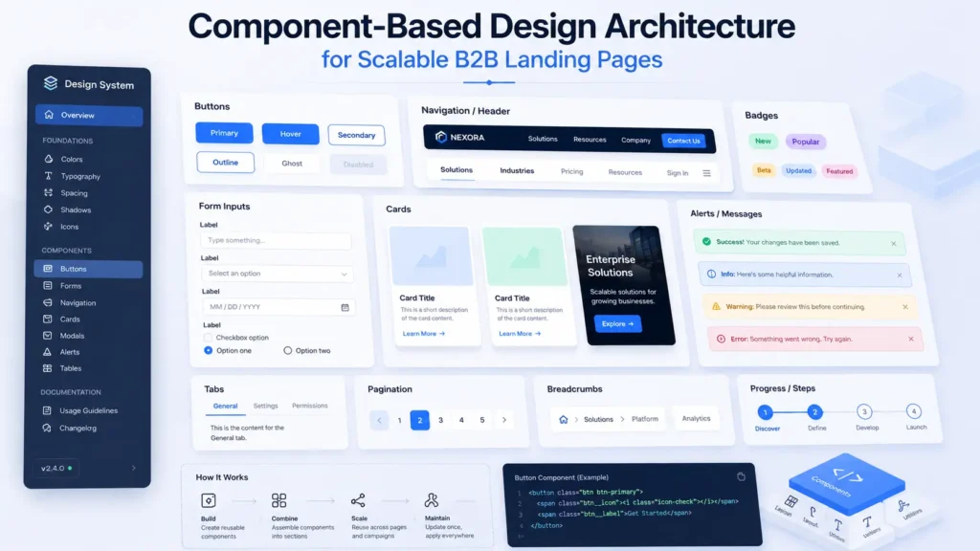Dismiss the Error alert
Viewport: 980px width, 551px height.
coord(911,339)
